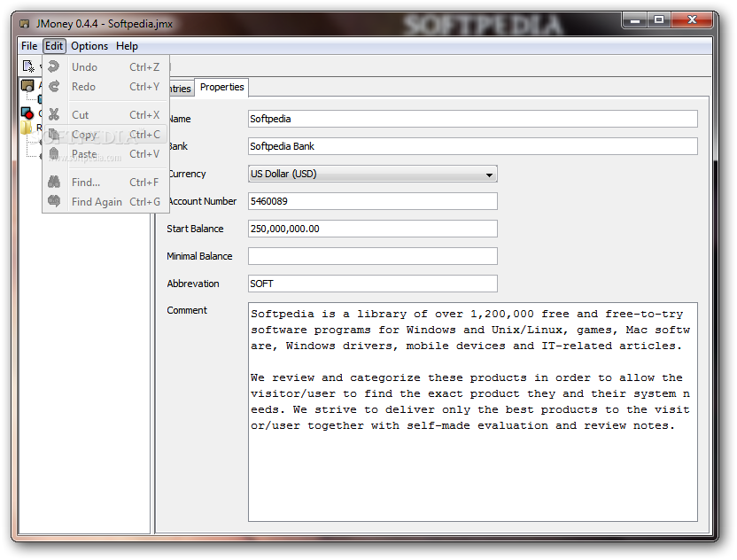Close the JMoney window
This screenshot has height=560, width=737.
pyautogui.click(x=692, y=19)
